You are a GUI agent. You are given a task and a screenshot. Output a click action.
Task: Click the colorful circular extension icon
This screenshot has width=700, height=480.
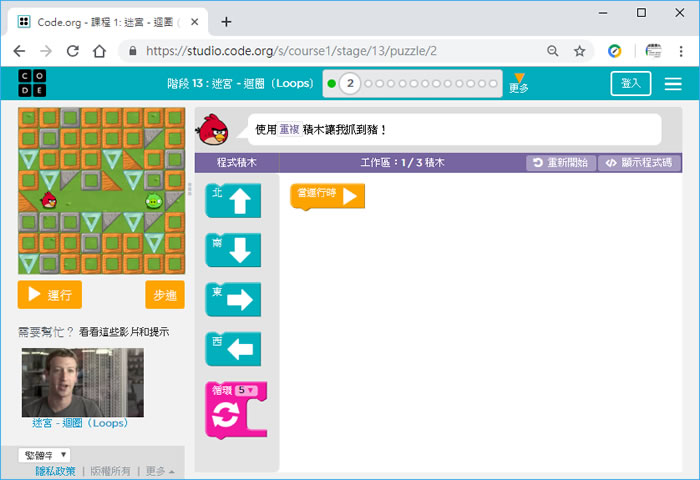[x=615, y=51]
